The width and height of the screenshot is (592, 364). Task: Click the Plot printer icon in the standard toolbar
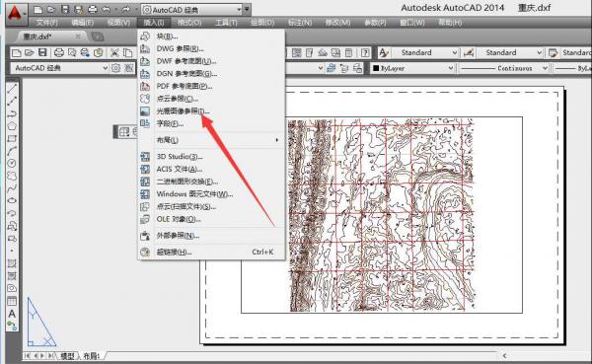click(59, 52)
